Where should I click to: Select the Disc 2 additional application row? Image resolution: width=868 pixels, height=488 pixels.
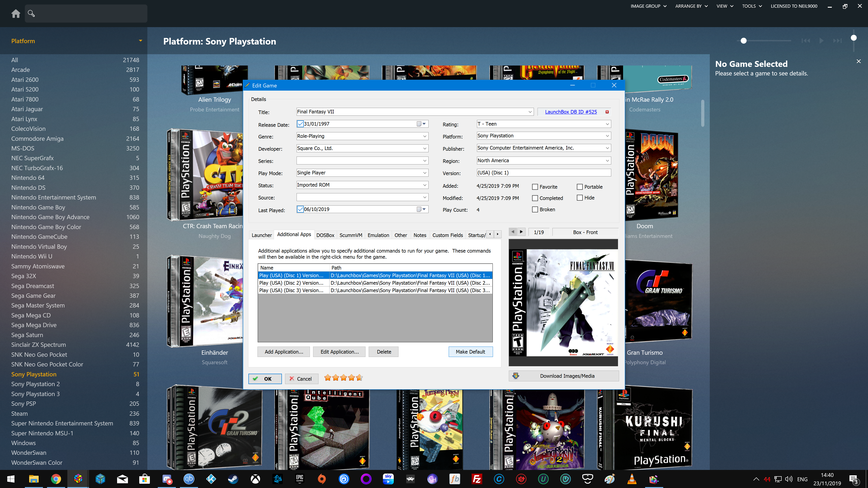375,283
